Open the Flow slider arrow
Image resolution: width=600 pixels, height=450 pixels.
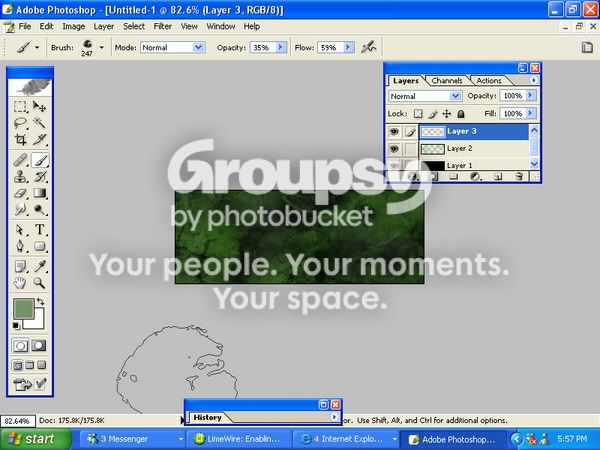click(x=348, y=47)
